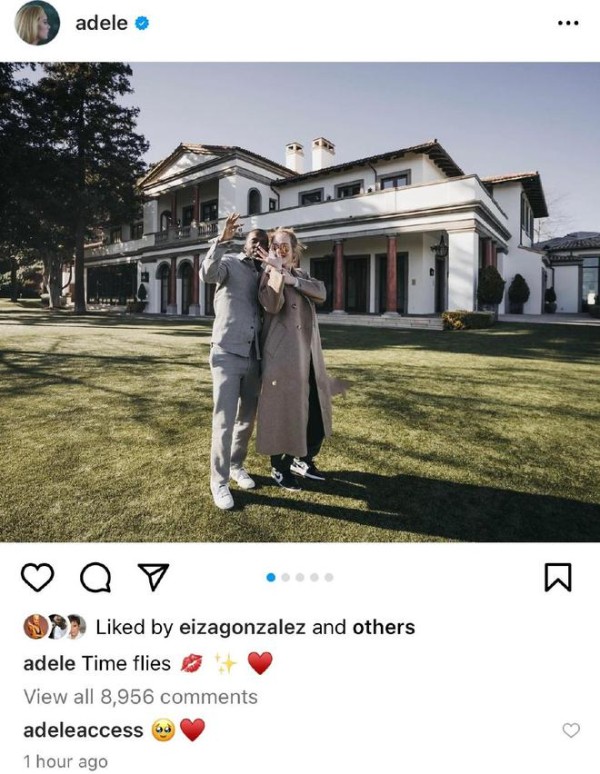
Task: Click the blue verified badge
Action: [142, 23]
